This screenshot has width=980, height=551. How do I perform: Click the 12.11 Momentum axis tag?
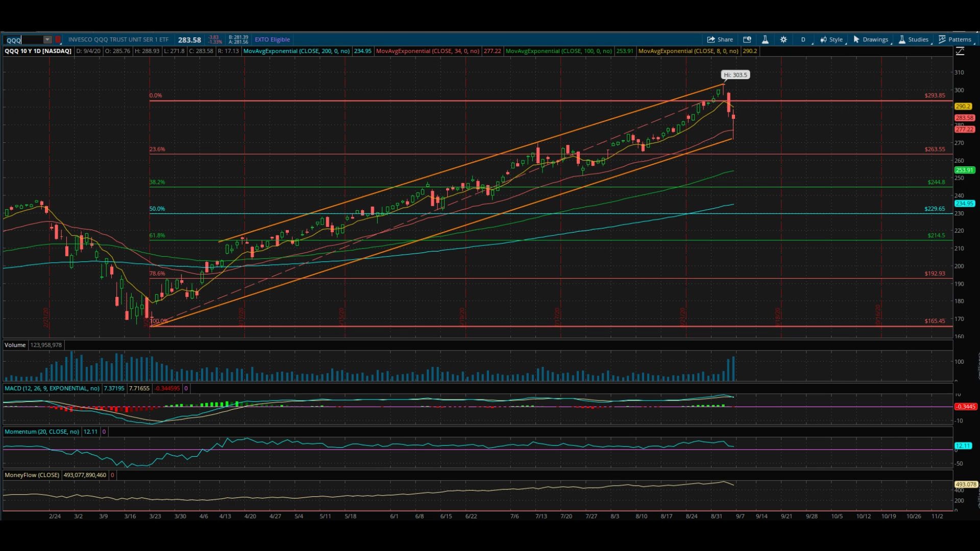click(963, 446)
